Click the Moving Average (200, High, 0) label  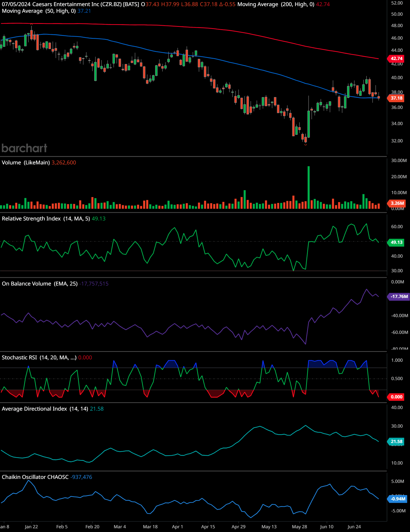tap(276, 4)
